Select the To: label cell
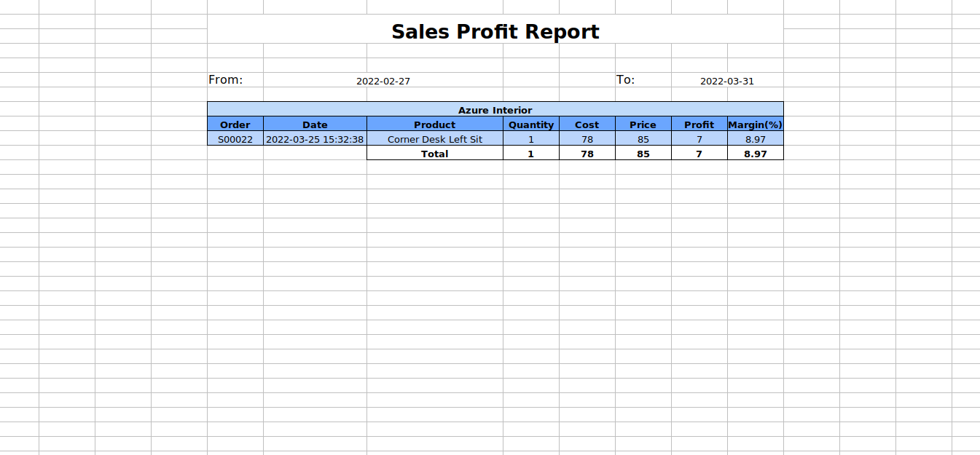980x455 pixels. (626, 80)
